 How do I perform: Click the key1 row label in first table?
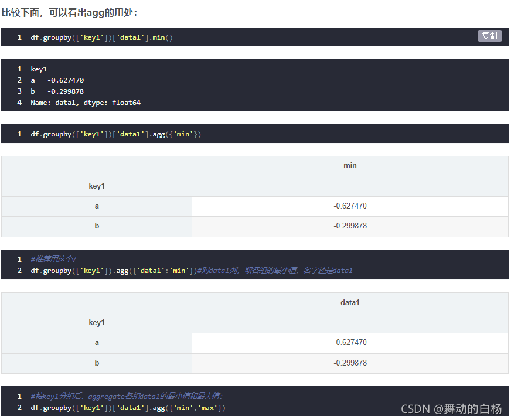coord(97,186)
